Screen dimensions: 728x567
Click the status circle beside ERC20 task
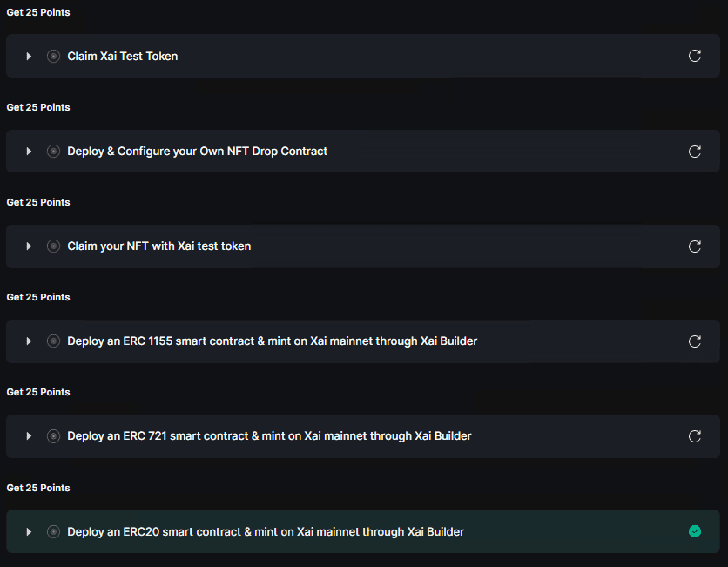[53, 531]
